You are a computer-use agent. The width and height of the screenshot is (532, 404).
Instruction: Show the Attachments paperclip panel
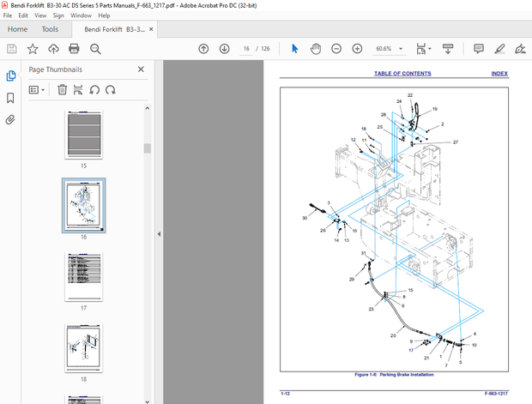point(10,120)
